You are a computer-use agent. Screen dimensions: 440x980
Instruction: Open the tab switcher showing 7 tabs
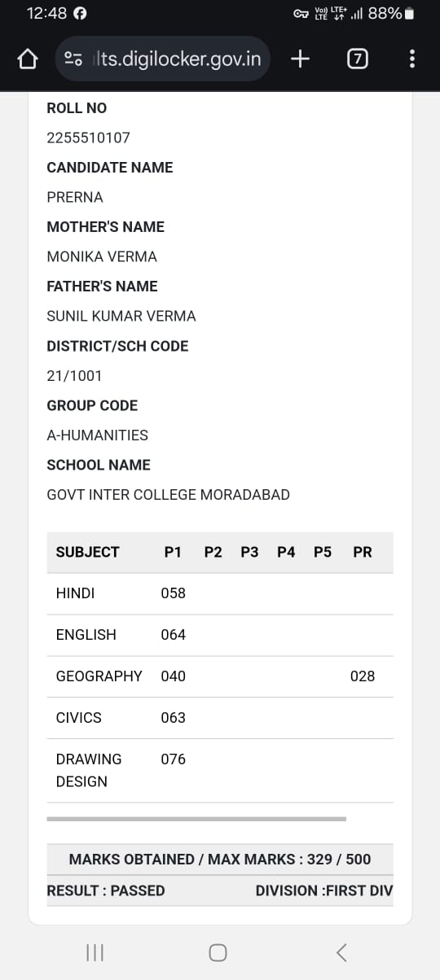pos(357,59)
